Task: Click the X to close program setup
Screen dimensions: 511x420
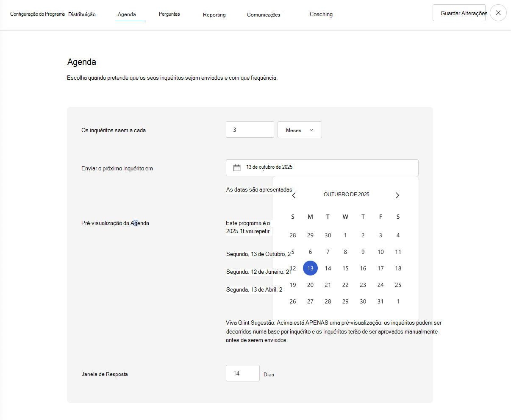Action: pyautogui.click(x=498, y=13)
